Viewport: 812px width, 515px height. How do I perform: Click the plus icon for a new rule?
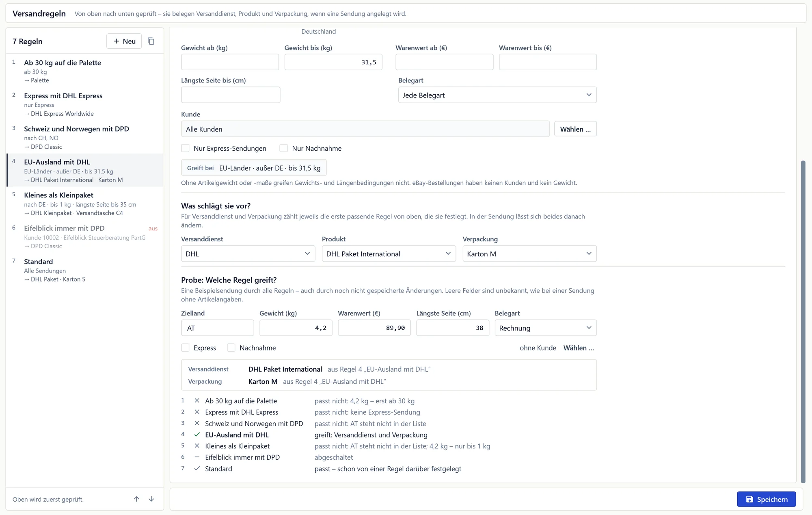117,41
